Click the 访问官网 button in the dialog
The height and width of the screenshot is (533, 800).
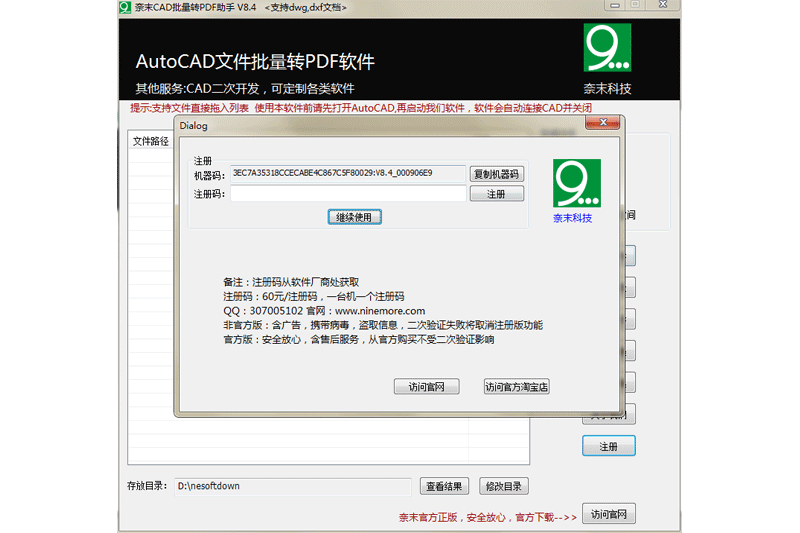(427, 387)
